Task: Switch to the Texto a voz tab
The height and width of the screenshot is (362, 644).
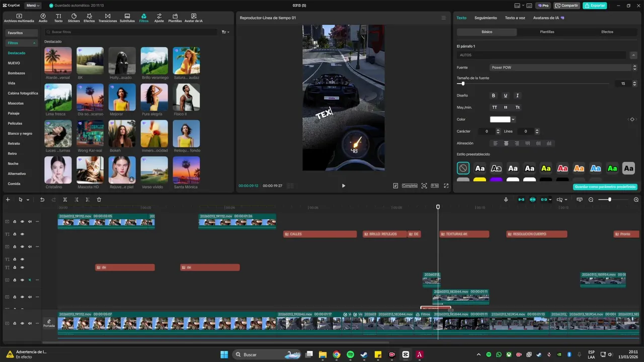Action: click(515, 18)
